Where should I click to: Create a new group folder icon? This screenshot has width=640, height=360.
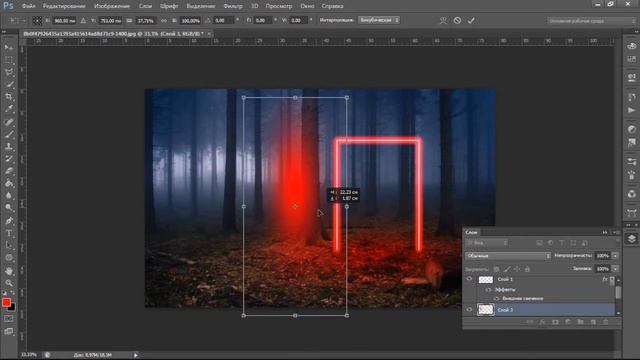coord(580,322)
